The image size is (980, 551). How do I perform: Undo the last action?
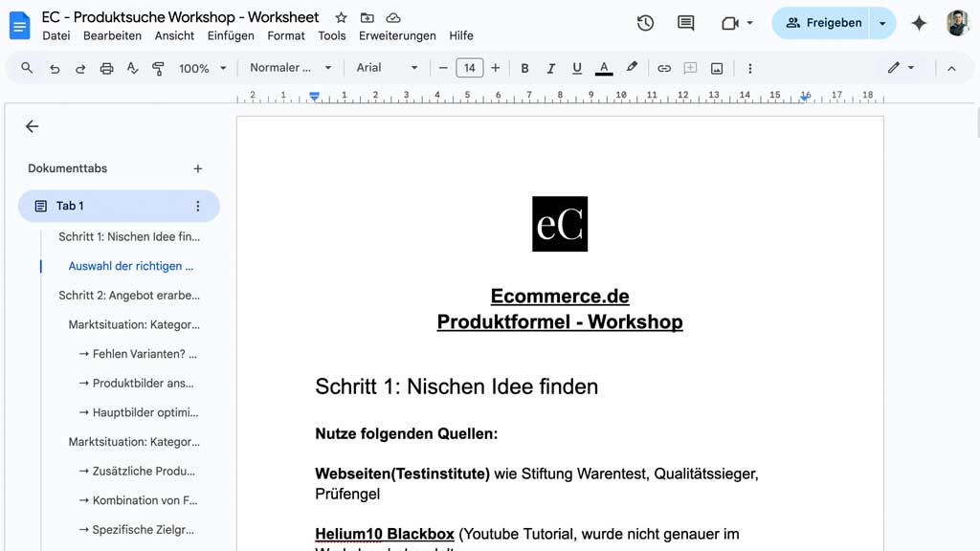coord(55,68)
